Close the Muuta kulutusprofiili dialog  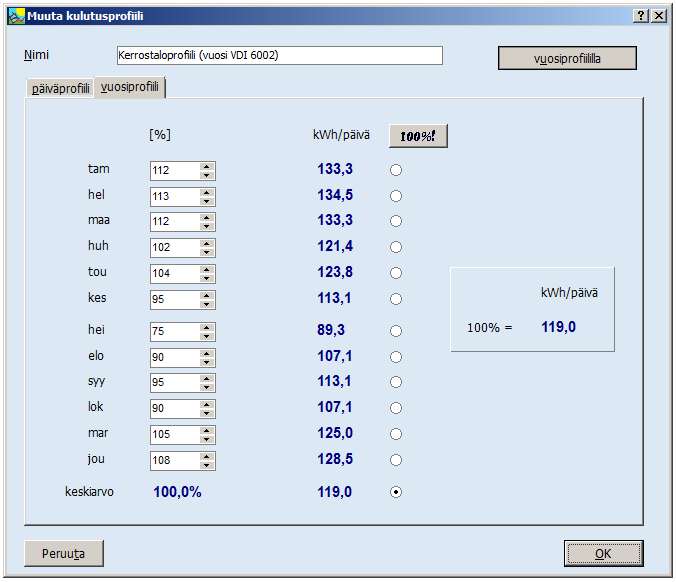[x=659, y=16]
